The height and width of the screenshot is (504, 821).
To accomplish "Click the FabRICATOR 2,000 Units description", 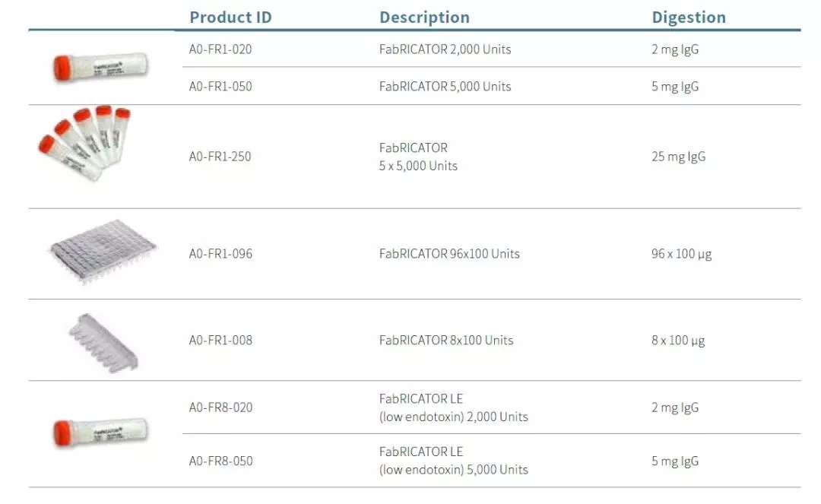I will (445, 49).
